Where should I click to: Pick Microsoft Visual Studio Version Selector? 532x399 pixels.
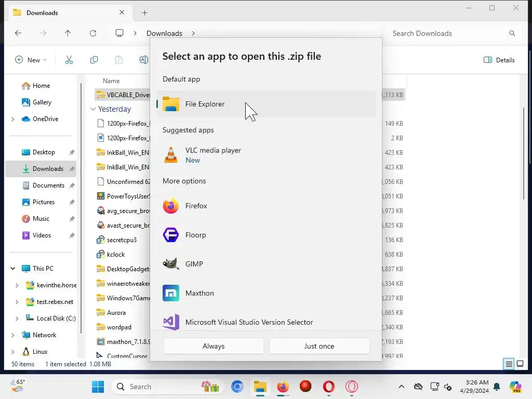point(266,322)
